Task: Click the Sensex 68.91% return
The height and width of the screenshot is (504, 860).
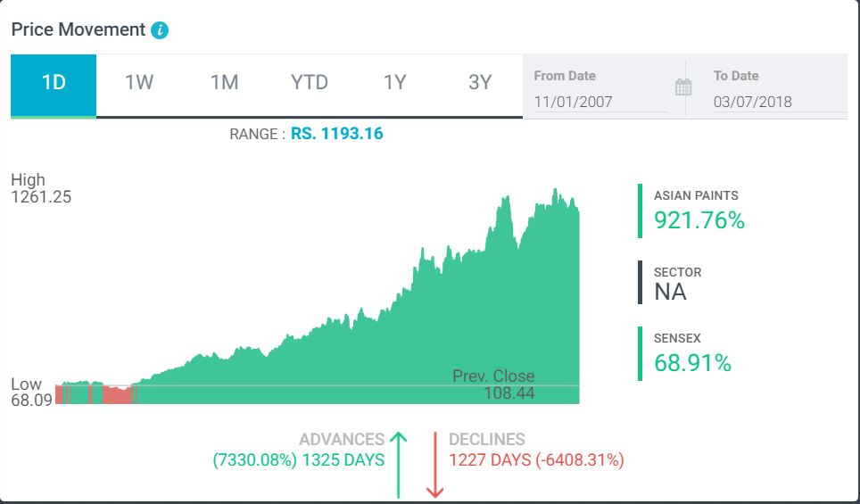Action: tap(692, 362)
